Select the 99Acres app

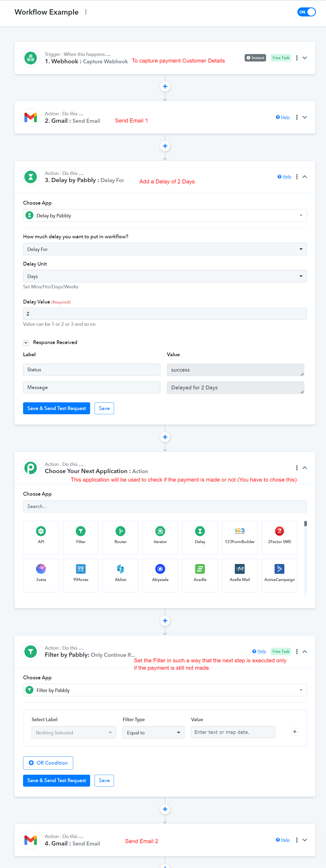(x=81, y=575)
